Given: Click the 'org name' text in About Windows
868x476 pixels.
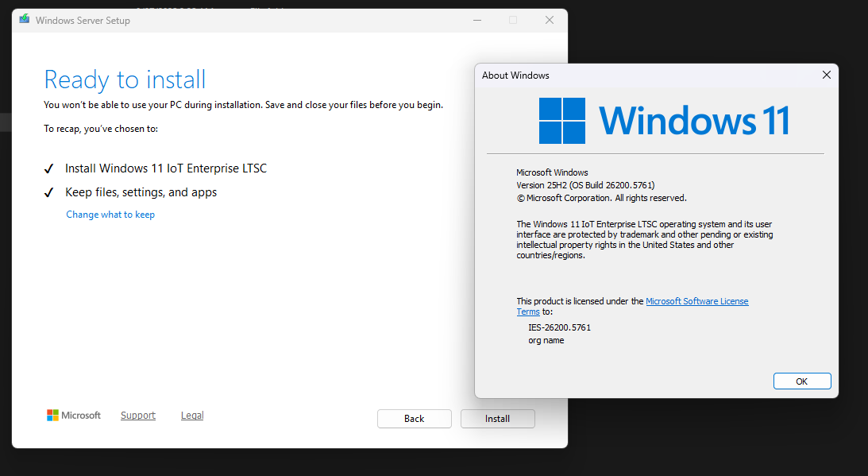Looking at the screenshot, I should [x=546, y=340].
